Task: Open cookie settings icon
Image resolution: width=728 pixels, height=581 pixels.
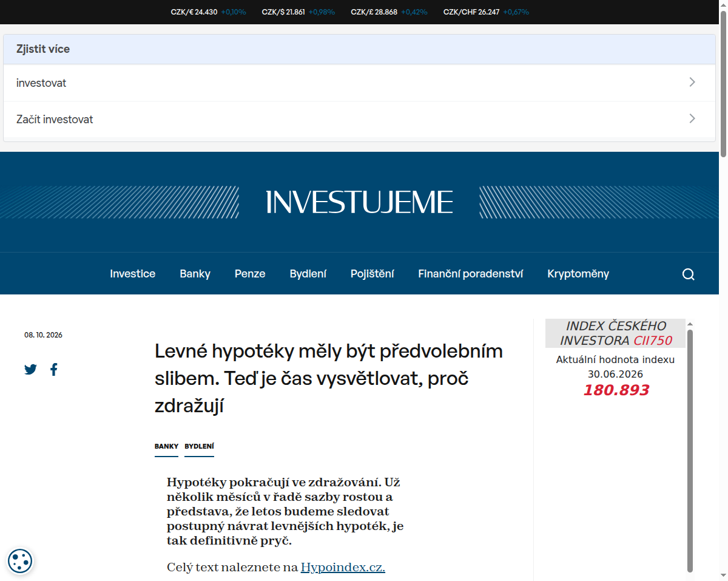Action: pos(20,560)
